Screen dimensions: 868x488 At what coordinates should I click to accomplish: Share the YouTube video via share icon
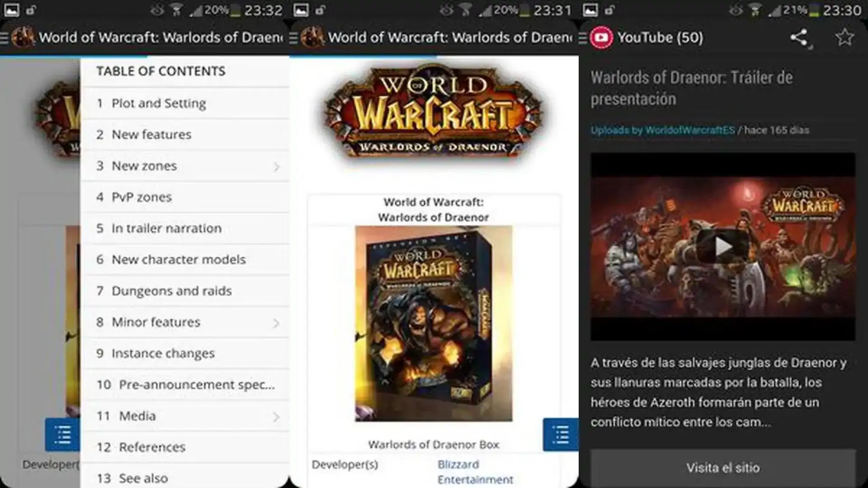click(x=799, y=38)
